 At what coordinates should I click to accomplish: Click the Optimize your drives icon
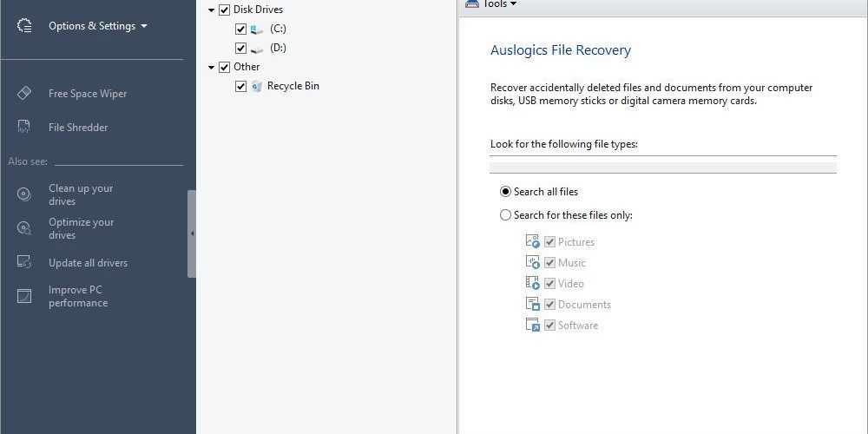[23, 228]
